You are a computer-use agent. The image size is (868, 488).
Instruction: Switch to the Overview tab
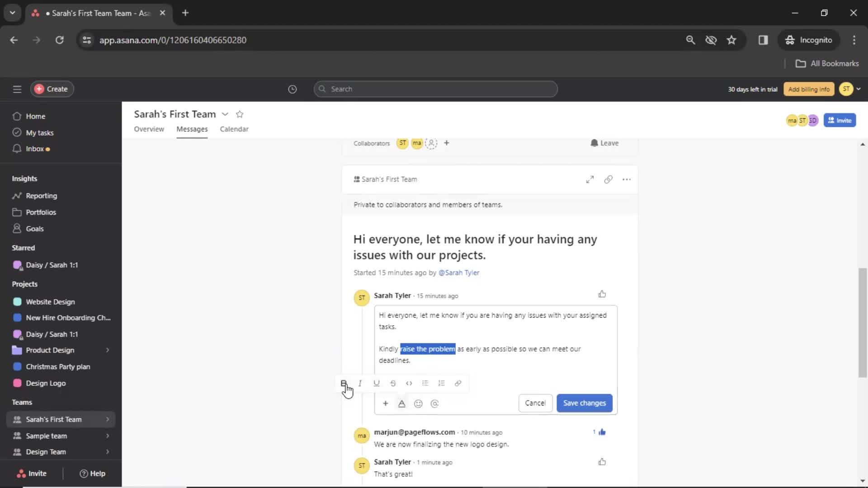[x=148, y=129]
